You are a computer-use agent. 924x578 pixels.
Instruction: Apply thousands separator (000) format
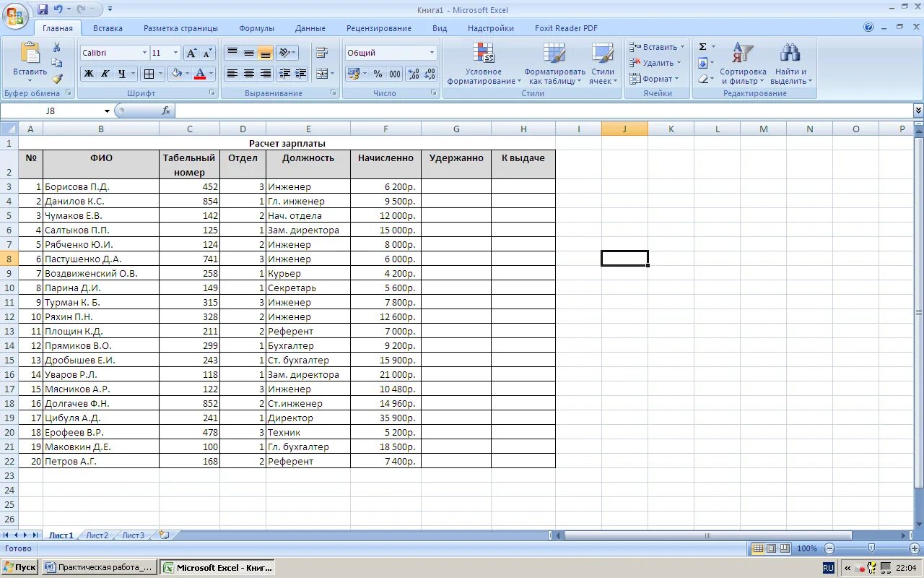pos(395,74)
